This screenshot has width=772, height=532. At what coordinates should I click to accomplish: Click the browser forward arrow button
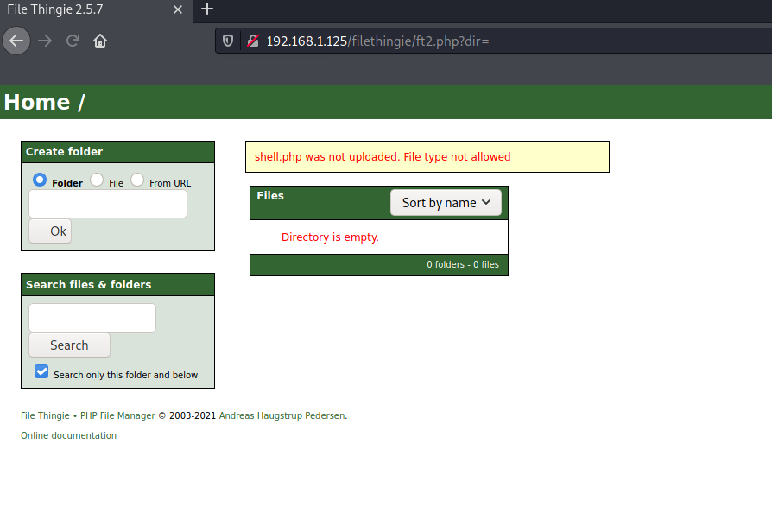point(45,41)
